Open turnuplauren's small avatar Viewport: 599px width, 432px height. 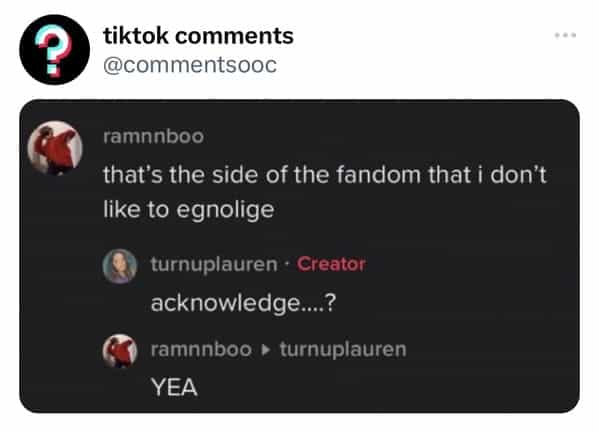click(120, 266)
